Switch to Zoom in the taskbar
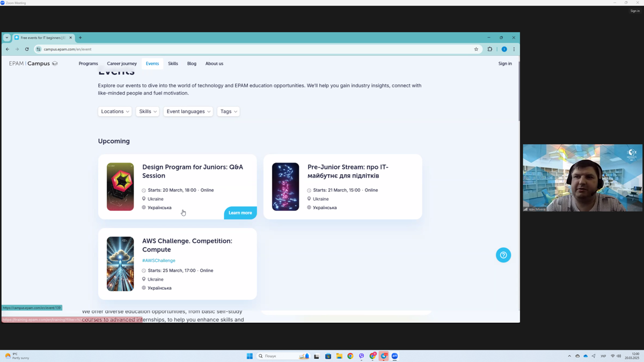The image size is (644, 362). tap(395, 356)
